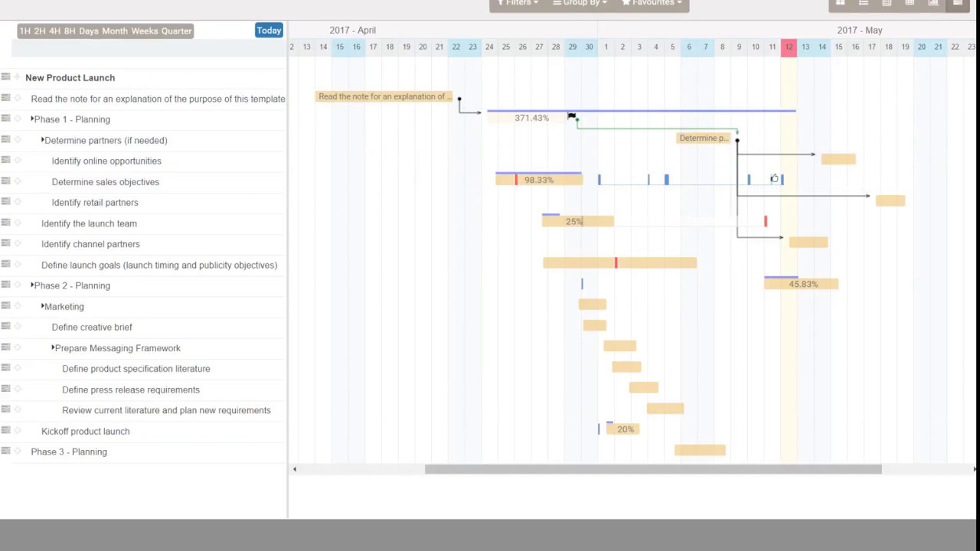
Task: Collapse Determine partners (if needed) subtree
Action: pos(43,139)
